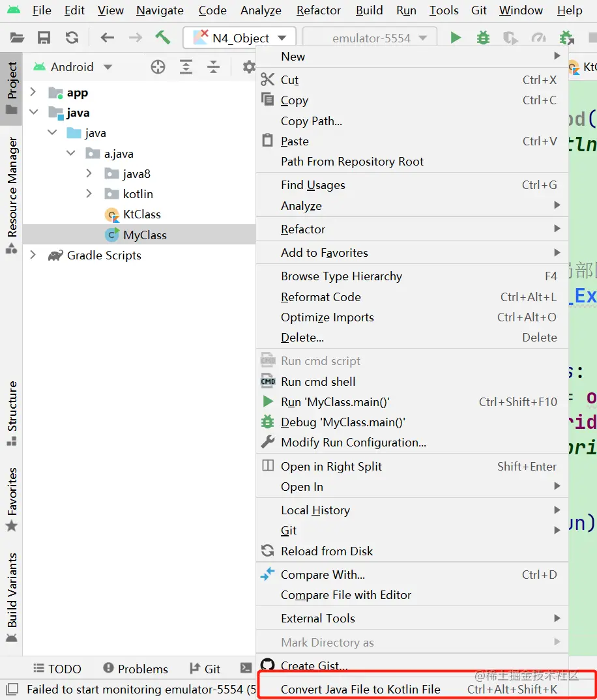Viewport: 597px width, 700px height.
Task: Collapse the nested java folder
Action: [52, 132]
